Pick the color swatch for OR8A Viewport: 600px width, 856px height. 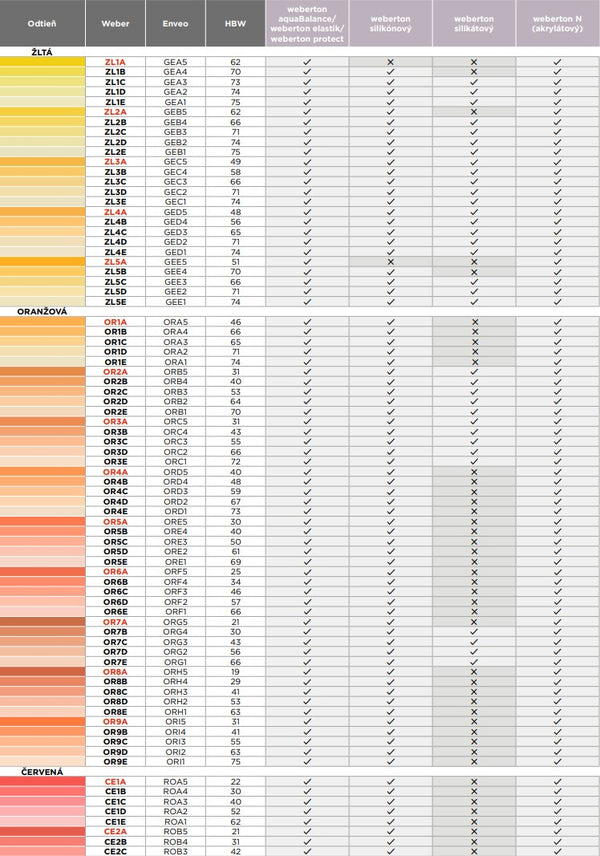pyautogui.click(x=43, y=671)
